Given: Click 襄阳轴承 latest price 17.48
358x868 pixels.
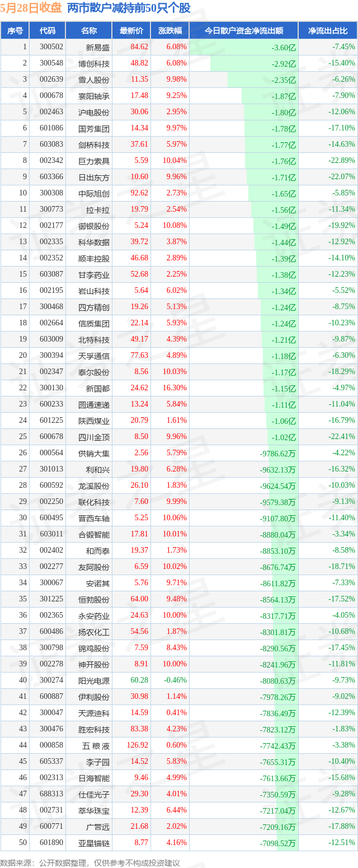Looking at the screenshot, I should pyautogui.click(x=139, y=96).
